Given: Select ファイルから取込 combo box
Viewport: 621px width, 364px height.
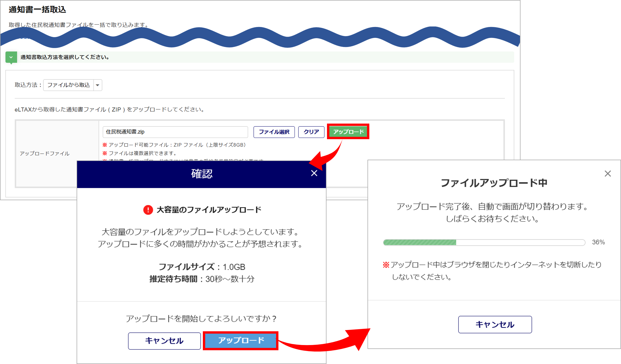Looking at the screenshot, I should 73,85.
